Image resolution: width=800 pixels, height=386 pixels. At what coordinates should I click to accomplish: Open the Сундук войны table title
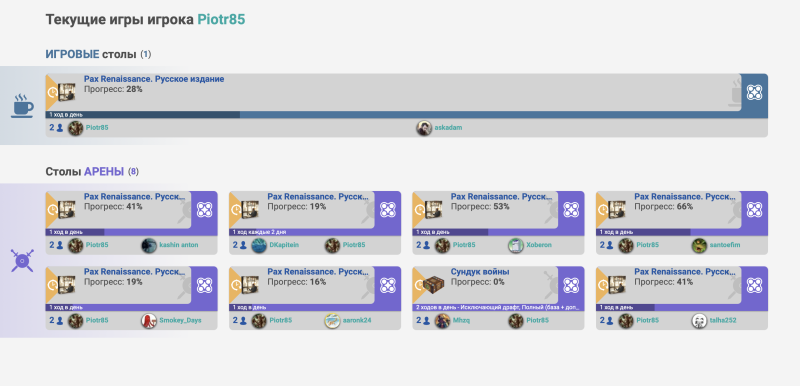click(x=480, y=272)
